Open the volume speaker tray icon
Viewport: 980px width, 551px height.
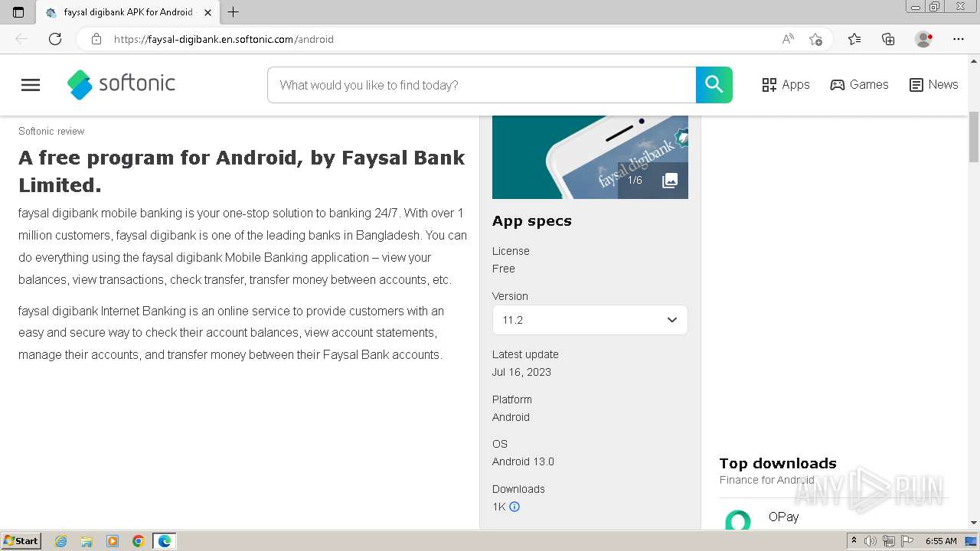pyautogui.click(x=871, y=541)
